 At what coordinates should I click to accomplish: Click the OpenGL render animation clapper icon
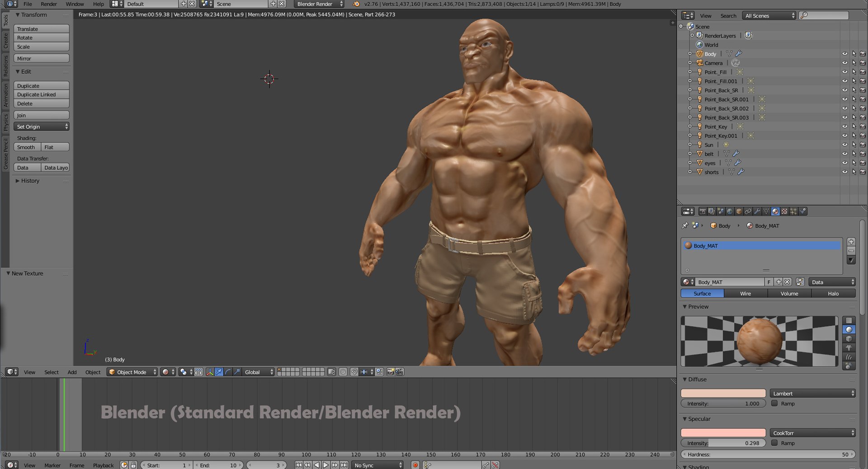399,372
